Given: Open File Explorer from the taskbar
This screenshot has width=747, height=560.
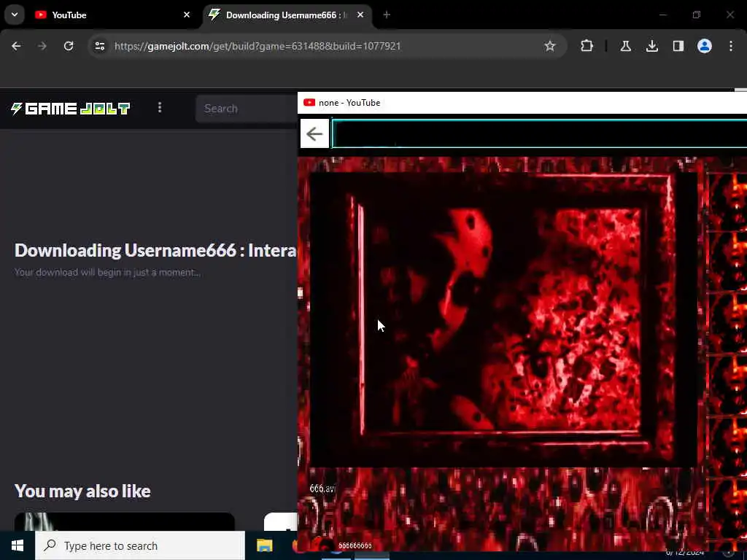Looking at the screenshot, I should click(264, 545).
